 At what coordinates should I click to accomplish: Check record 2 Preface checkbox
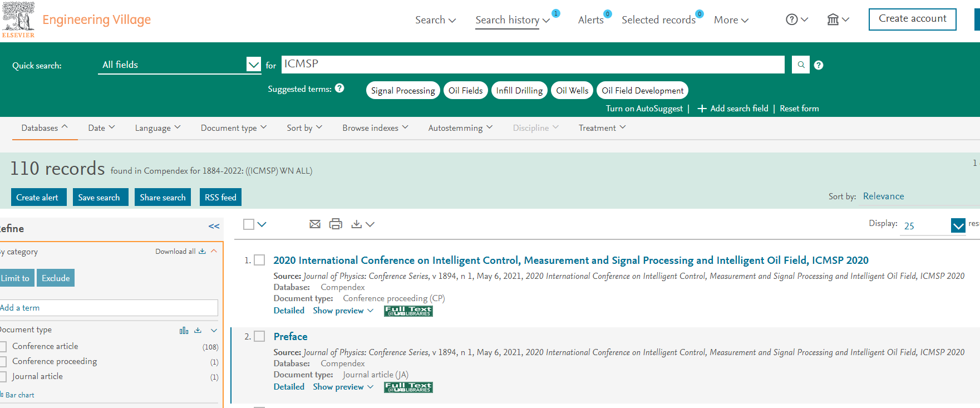click(259, 336)
